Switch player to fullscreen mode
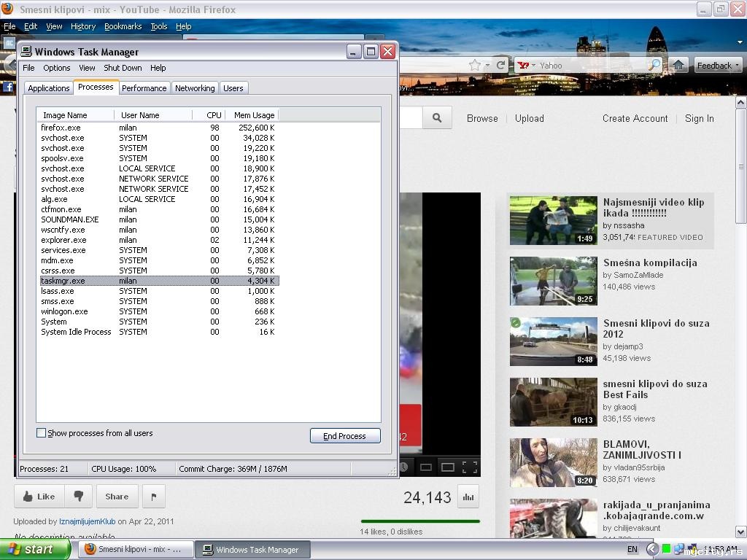 [470, 467]
